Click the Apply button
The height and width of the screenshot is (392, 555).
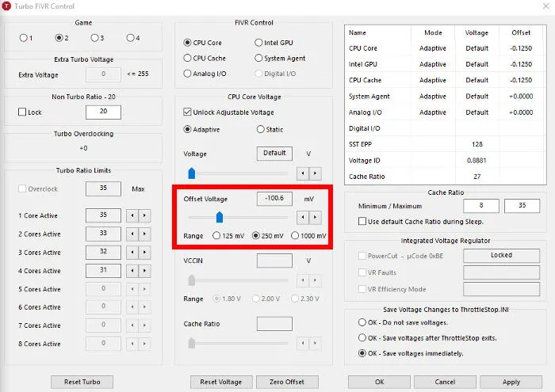(511, 382)
